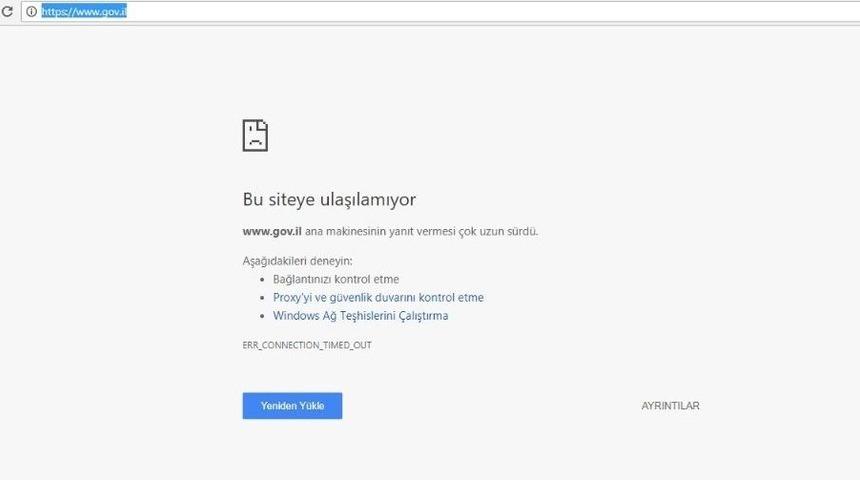Click the bullet before Bağlantınızı kontrol etme
The width and height of the screenshot is (860, 480).
(262, 280)
